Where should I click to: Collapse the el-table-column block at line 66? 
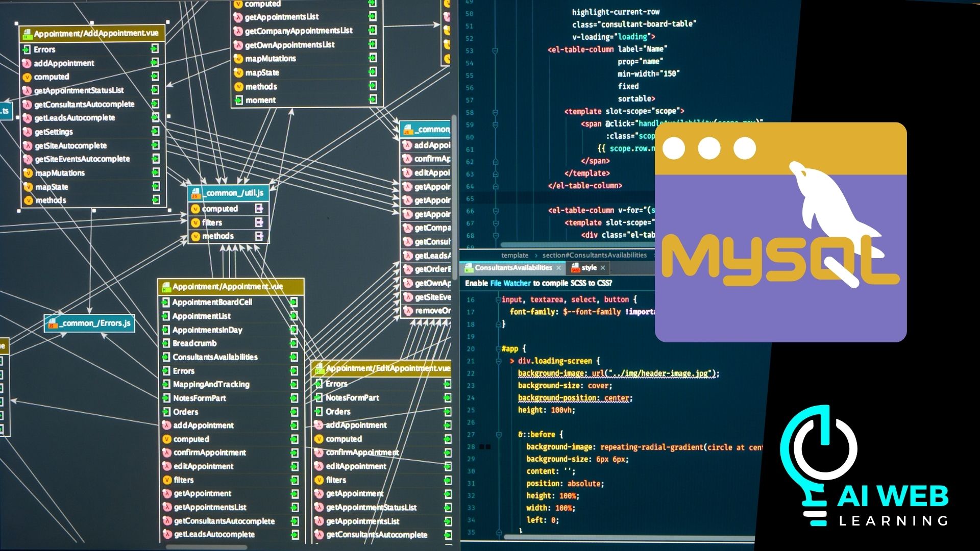pos(495,211)
